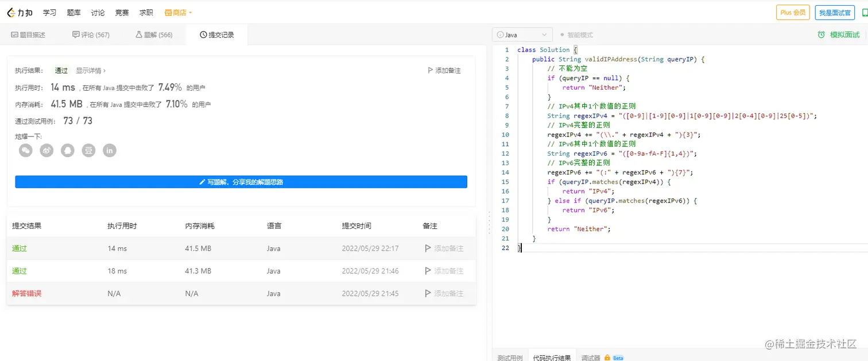Expand the 商店 dropdown menu
The width and height of the screenshot is (868, 361).
[178, 12]
